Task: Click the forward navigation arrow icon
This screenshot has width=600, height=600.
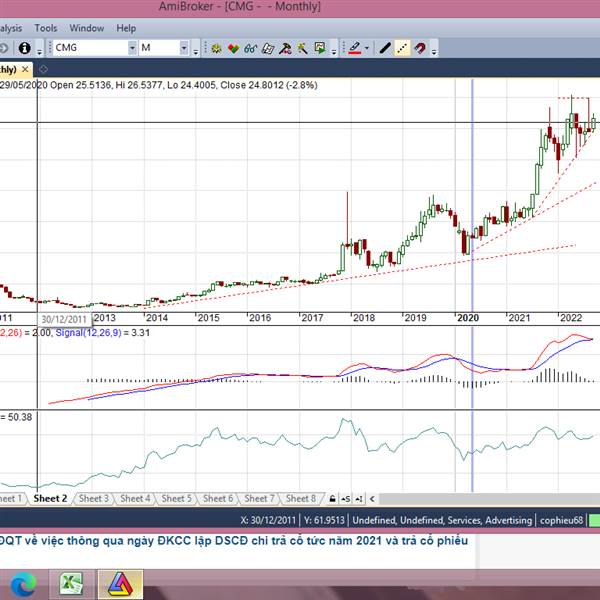Action: point(3,48)
